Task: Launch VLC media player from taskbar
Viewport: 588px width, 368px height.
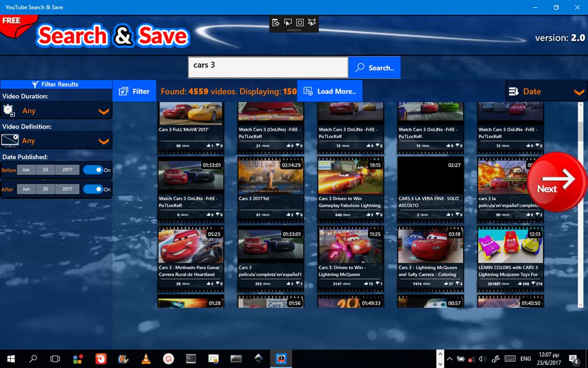Action: pyautogui.click(x=146, y=359)
